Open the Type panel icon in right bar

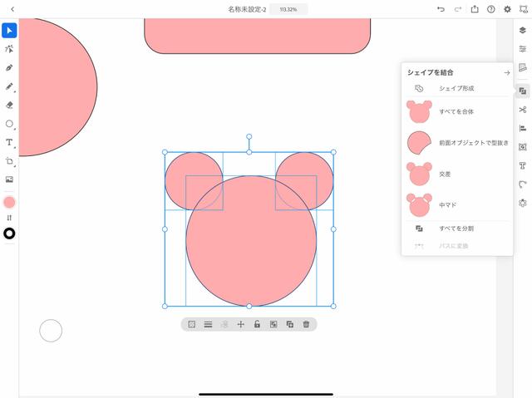[x=523, y=165]
